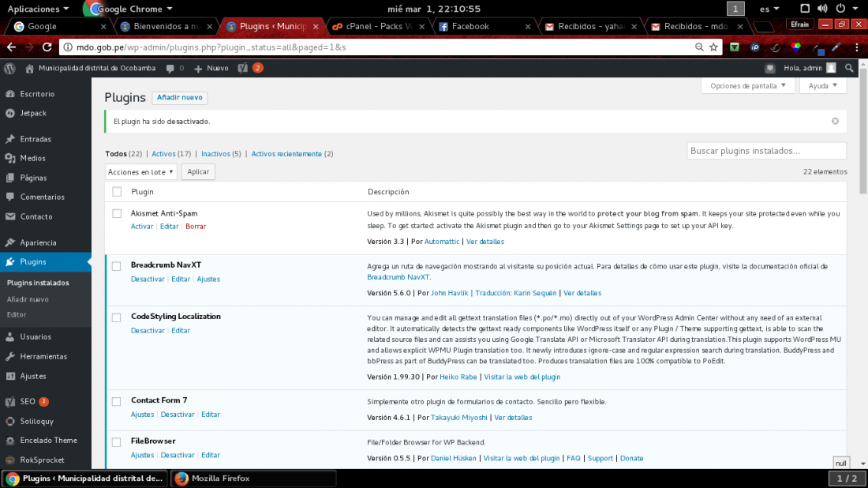Open the es keyboard language dropdown
This screenshot has height=488, width=868.
coord(769,9)
